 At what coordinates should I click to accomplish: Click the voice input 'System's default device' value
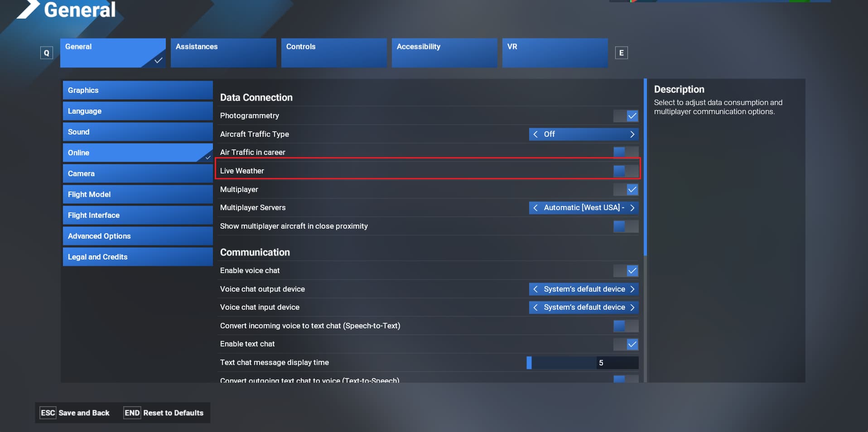click(584, 307)
